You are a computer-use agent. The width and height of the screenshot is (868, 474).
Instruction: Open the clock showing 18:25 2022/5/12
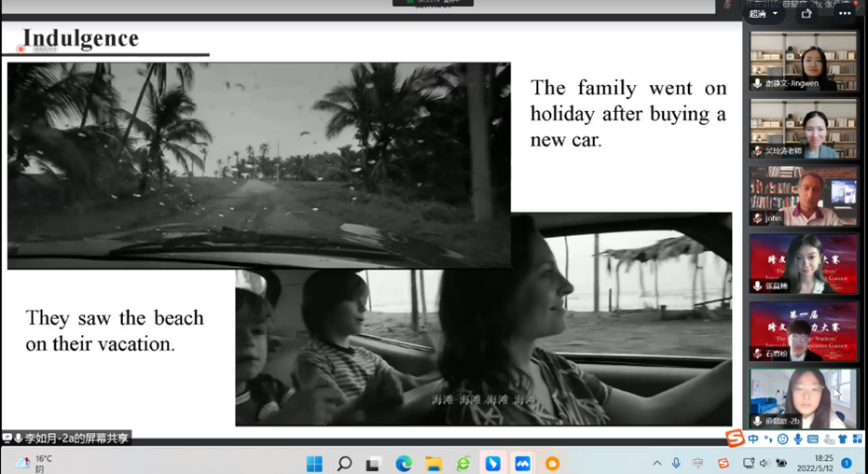coord(815,463)
